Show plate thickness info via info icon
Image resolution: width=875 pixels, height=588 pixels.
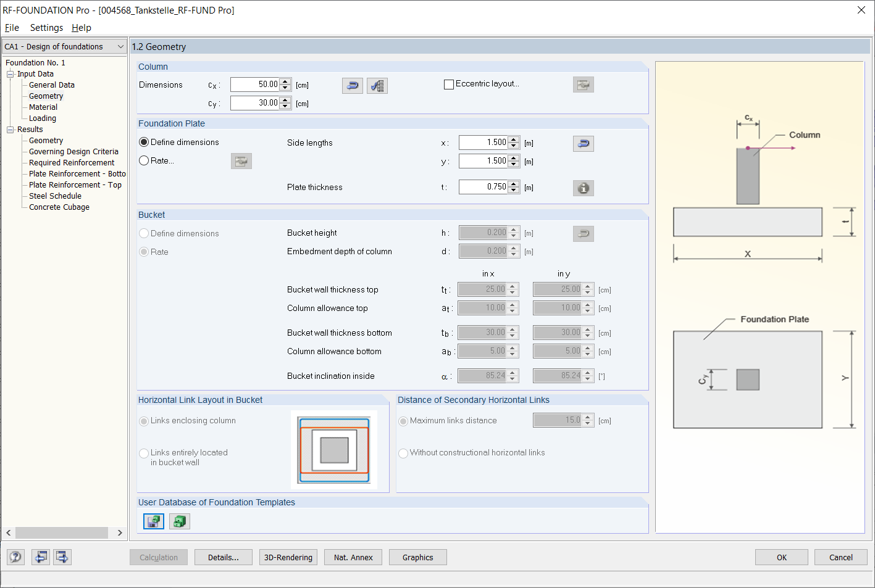click(583, 188)
